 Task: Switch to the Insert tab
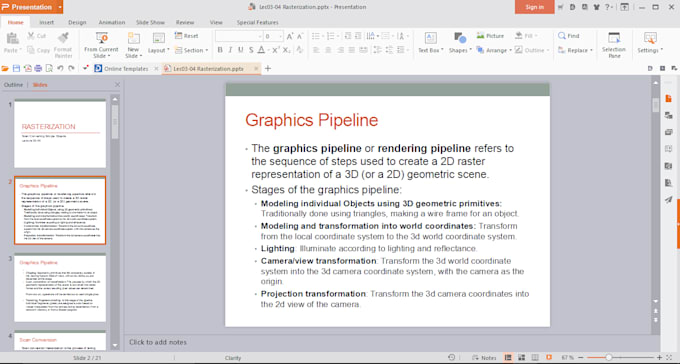click(x=46, y=22)
